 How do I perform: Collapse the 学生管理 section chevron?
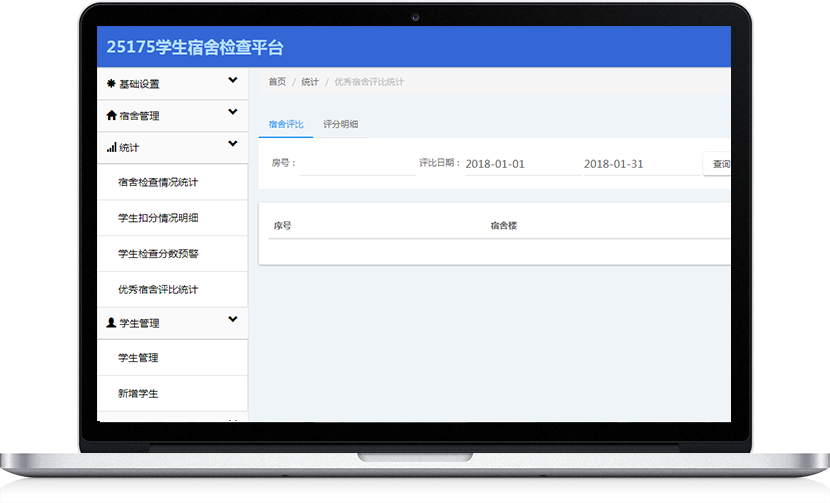(x=232, y=320)
